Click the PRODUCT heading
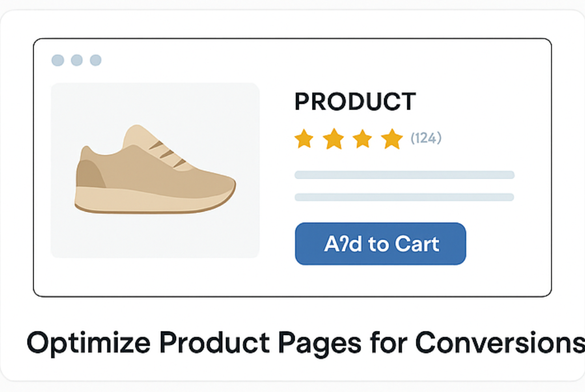Image resolution: width=585 pixels, height=392 pixels. tap(355, 102)
